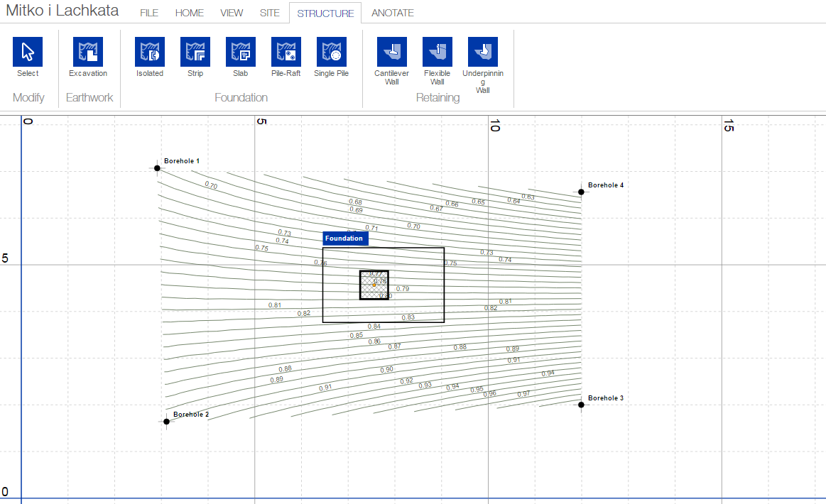826x504 pixels.
Task: Click the top ruler mark 10
Action: (x=494, y=126)
